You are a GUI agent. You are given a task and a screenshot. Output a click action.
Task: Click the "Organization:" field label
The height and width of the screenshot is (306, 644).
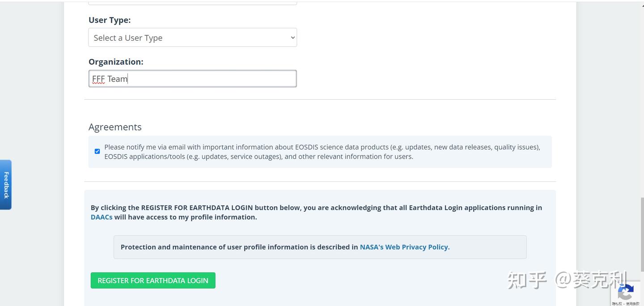pos(116,62)
